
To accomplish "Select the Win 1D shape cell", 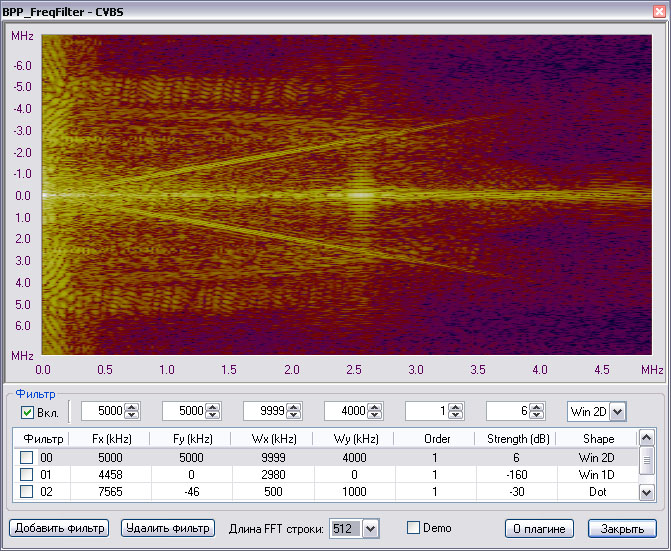I will [597, 474].
